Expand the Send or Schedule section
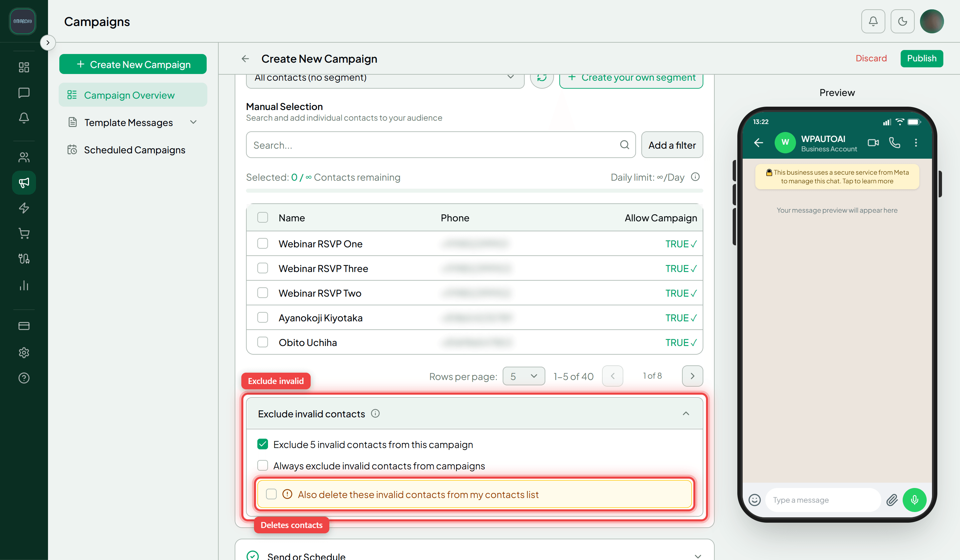 pyautogui.click(x=698, y=556)
